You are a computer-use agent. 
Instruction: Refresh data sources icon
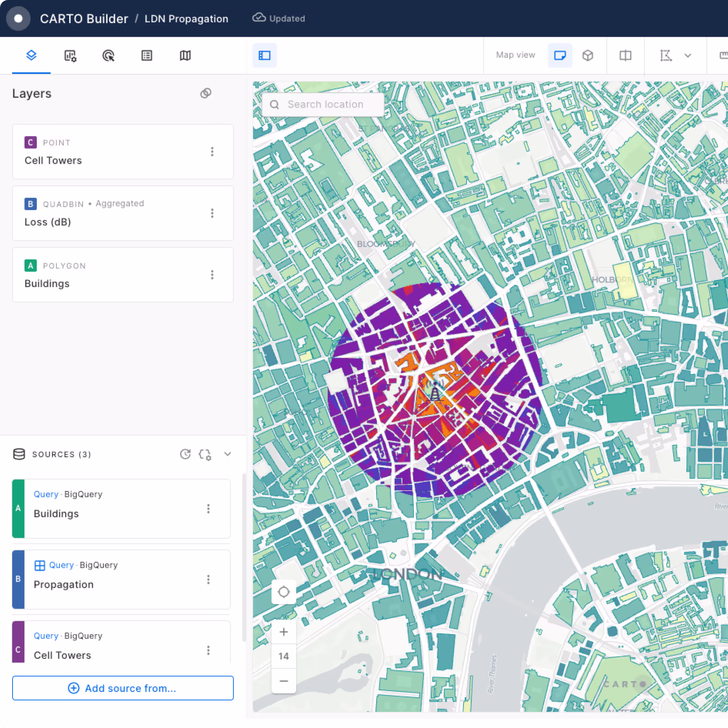pyautogui.click(x=185, y=454)
